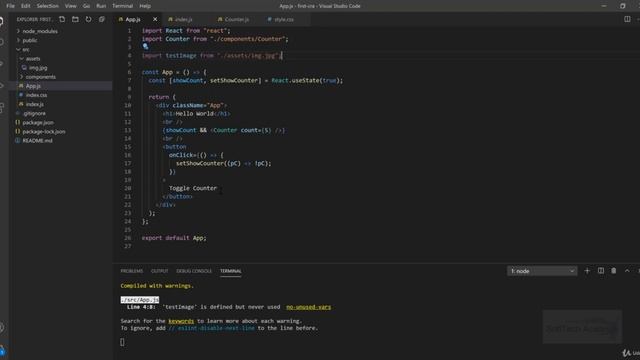
Task: Open the File menu
Action: coord(11,6)
